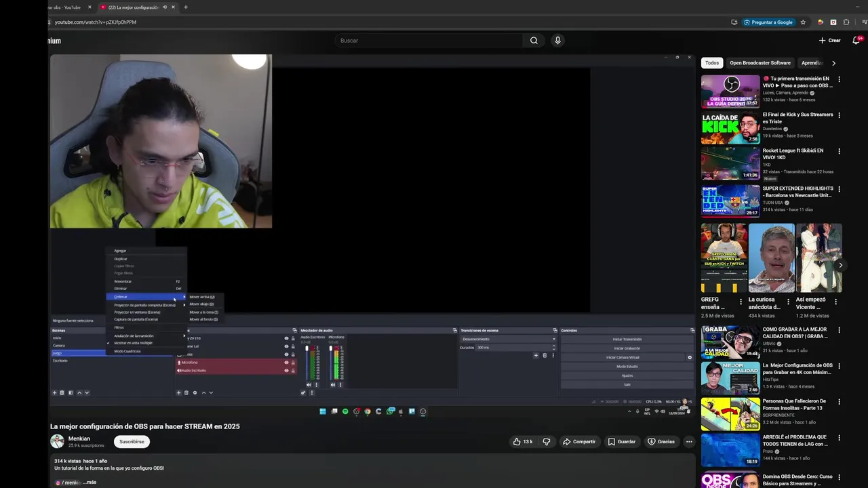
Task: Click the YouTube Buscar search field
Action: [x=430, y=41]
